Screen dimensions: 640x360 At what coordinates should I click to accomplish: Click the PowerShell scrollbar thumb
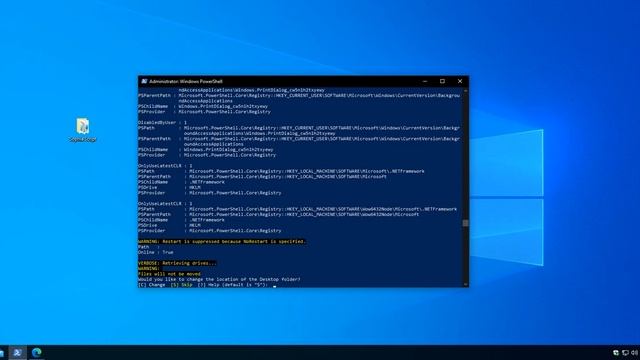click(x=465, y=223)
